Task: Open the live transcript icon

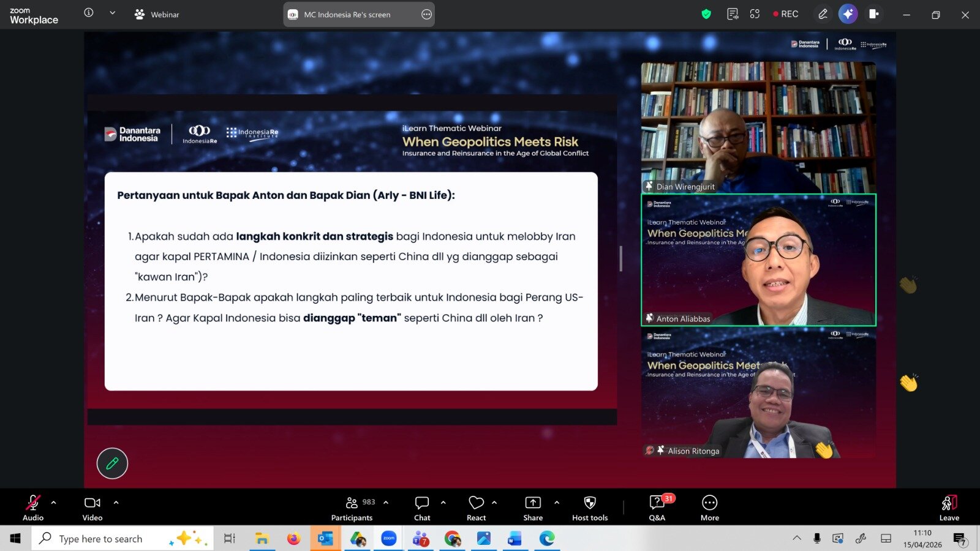Action: coord(733,14)
